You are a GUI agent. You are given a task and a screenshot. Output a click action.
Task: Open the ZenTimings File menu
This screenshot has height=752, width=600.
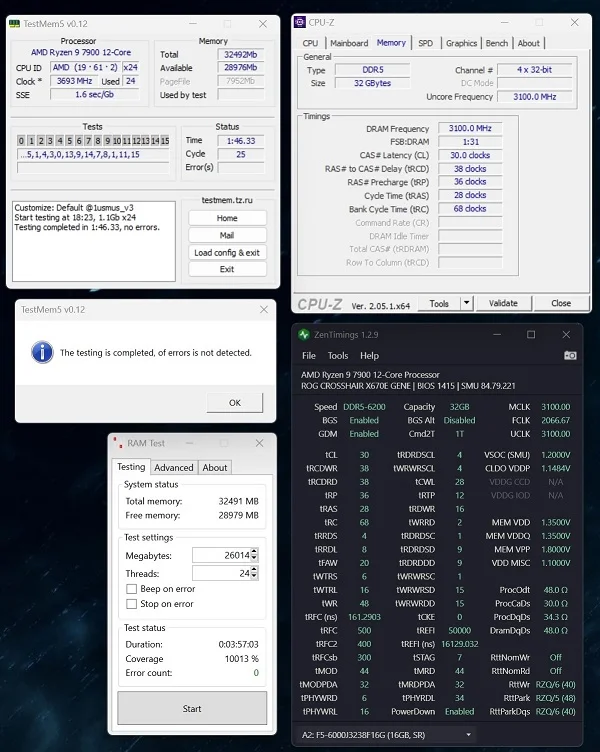pyautogui.click(x=309, y=355)
